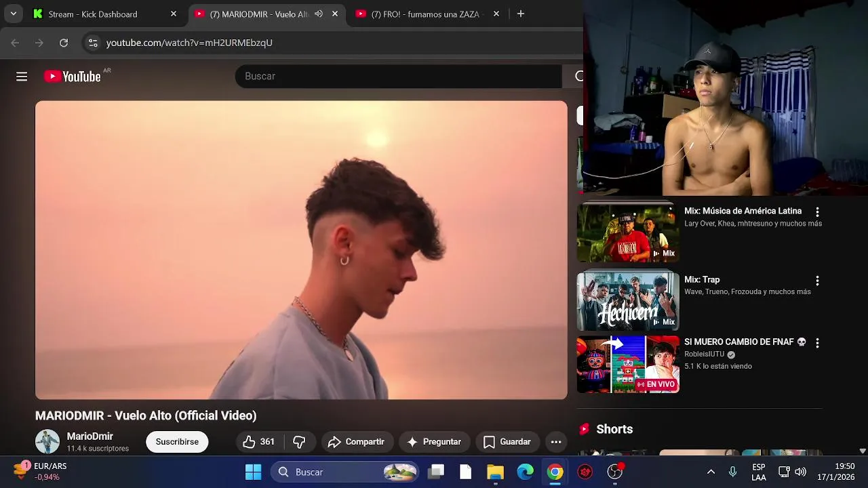Open File Explorer from the taskbar
This screenshot has width=868, height=488.
[x=496, y=472]
